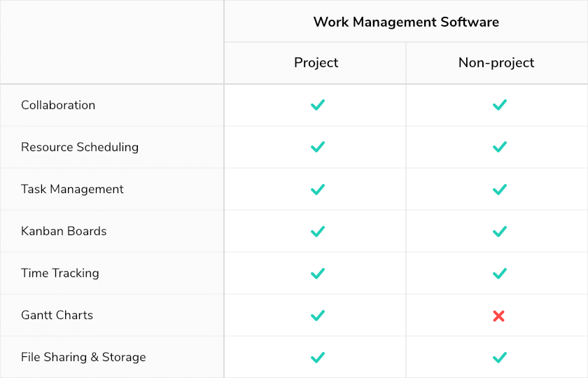Click Gantt Charts checkmark in Project column

click(318, 316)
